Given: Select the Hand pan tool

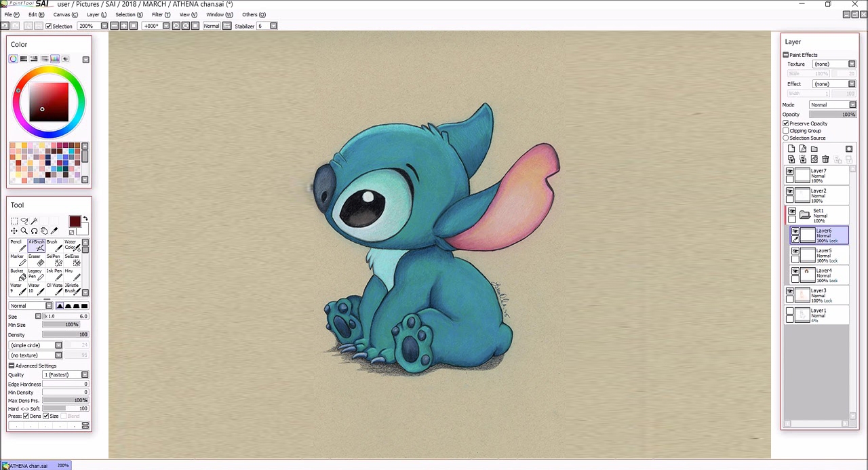Looking at the screenshot, I should 44,231.
